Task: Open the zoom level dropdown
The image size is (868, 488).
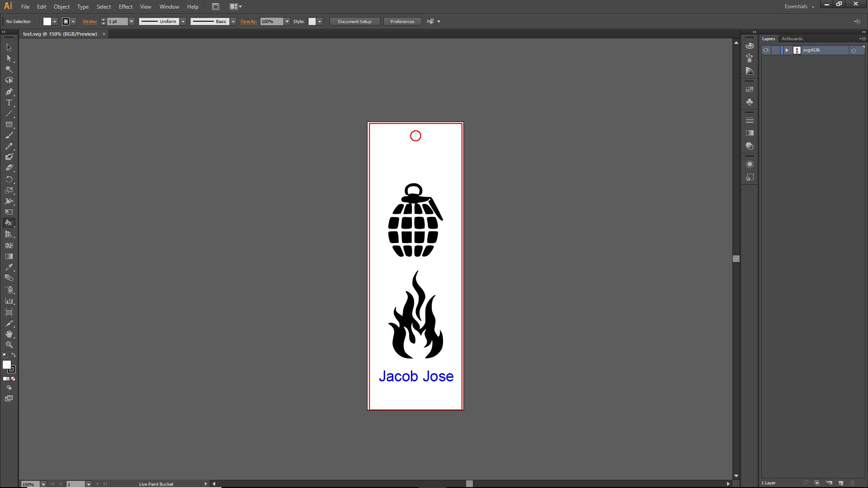Action: click(x=43, y=484)
